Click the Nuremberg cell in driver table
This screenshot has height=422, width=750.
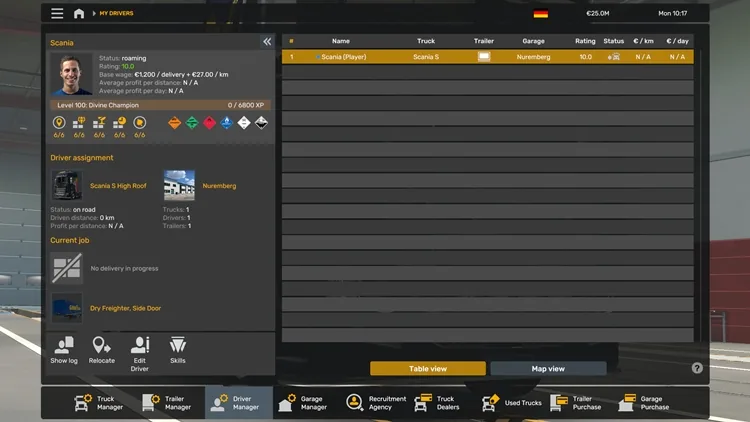tap(533, 57)
